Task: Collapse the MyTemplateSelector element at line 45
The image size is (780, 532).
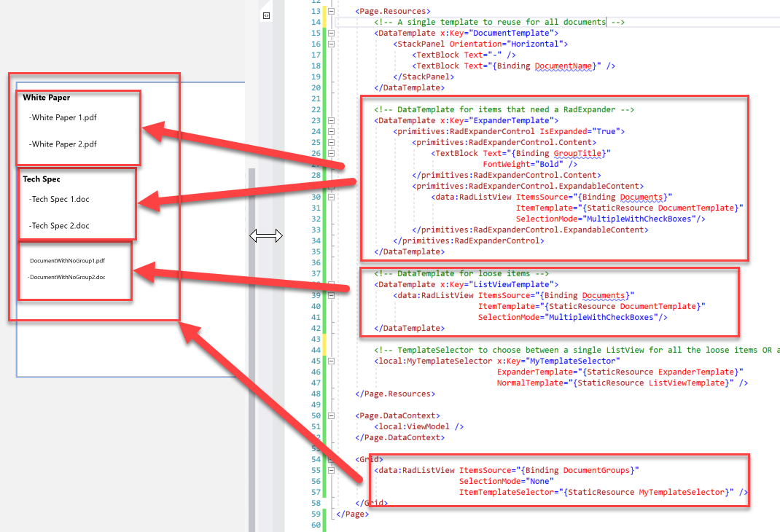Action: tap(331, 361)
